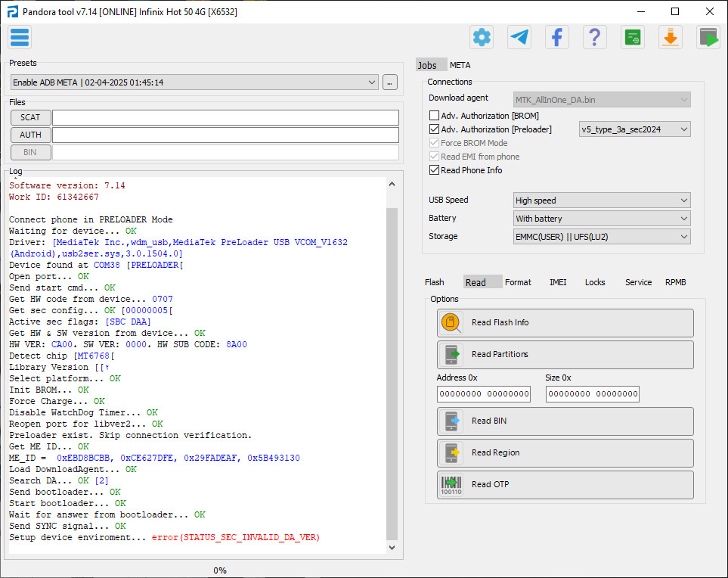The height and width of the screenshot is (578, 728).
Task: Click the green log history icon
Action: [x=633, y=37]
